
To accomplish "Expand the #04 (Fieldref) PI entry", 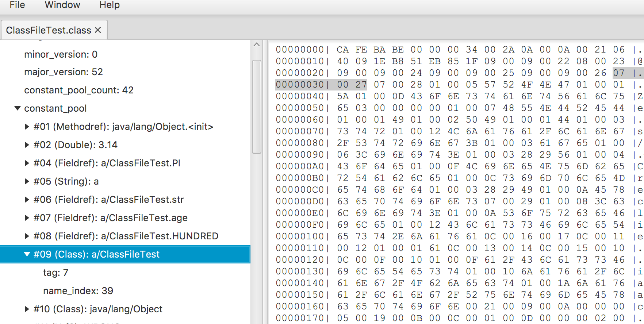I will click(x=27, y=163).
